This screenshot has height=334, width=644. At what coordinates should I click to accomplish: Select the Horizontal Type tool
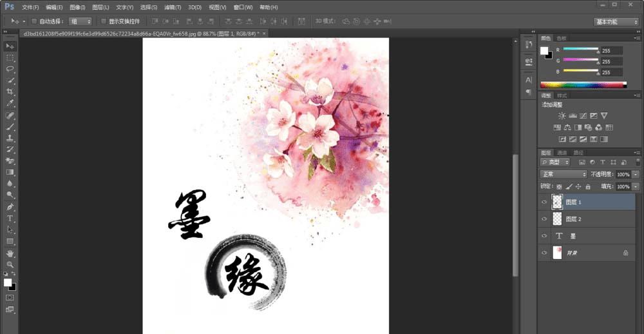10,219
